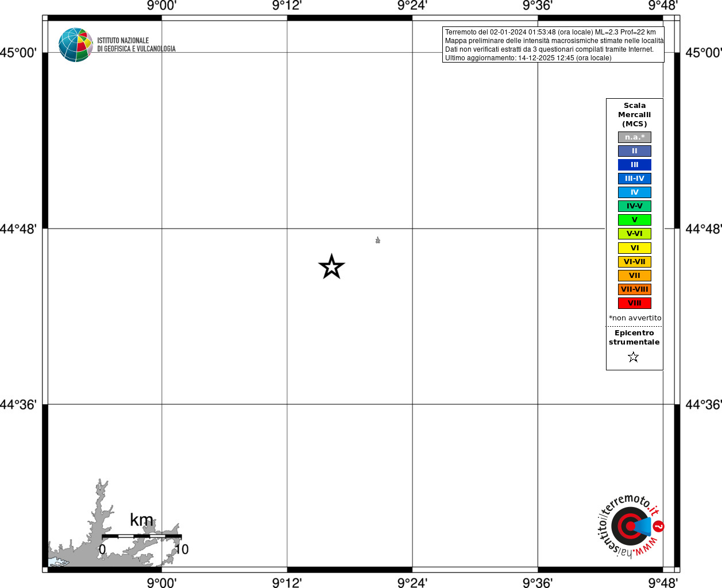Click the 'Dati non verificati' info line

549,49
